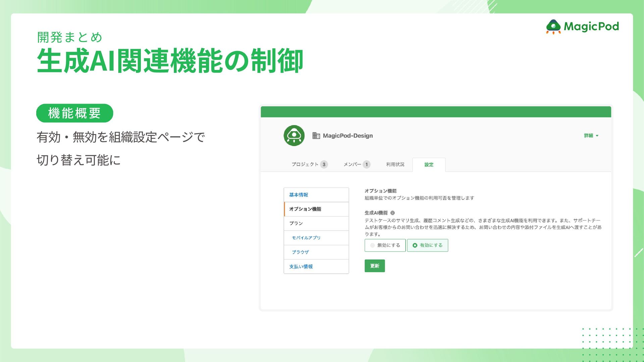Image resolution: width=644 pixels, height=362 pixels.
Task: Click the MagicPod organization avatar icon
Action: point(294,135)
